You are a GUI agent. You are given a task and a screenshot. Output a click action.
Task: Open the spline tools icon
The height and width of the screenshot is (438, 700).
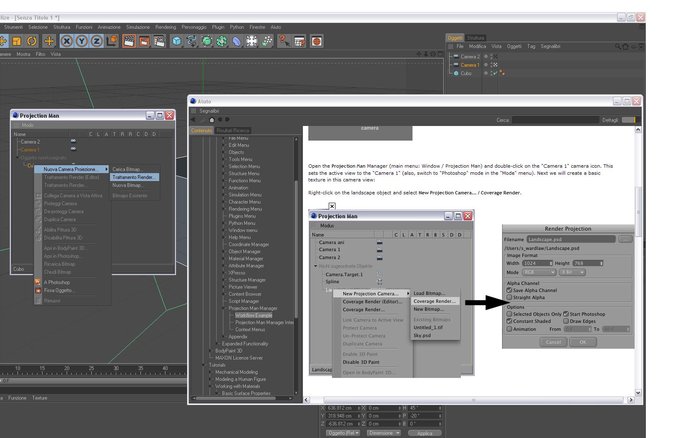192,42
